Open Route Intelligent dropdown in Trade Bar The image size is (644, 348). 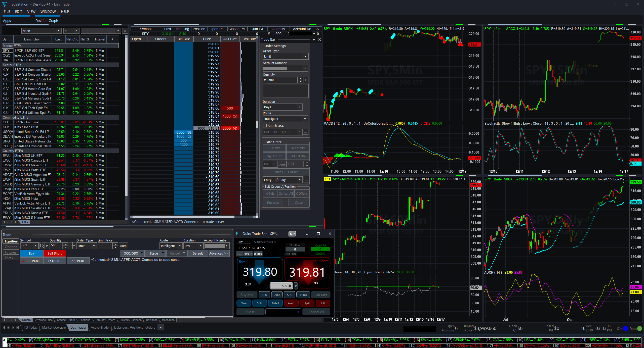[286, 119]
